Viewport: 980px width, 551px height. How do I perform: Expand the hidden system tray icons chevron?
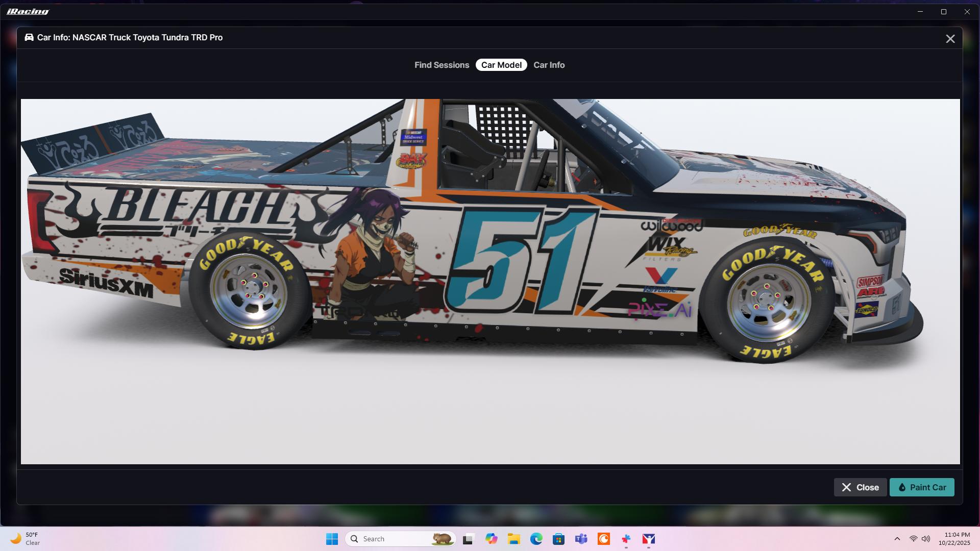pyautogui.click(x=897, y=539)
